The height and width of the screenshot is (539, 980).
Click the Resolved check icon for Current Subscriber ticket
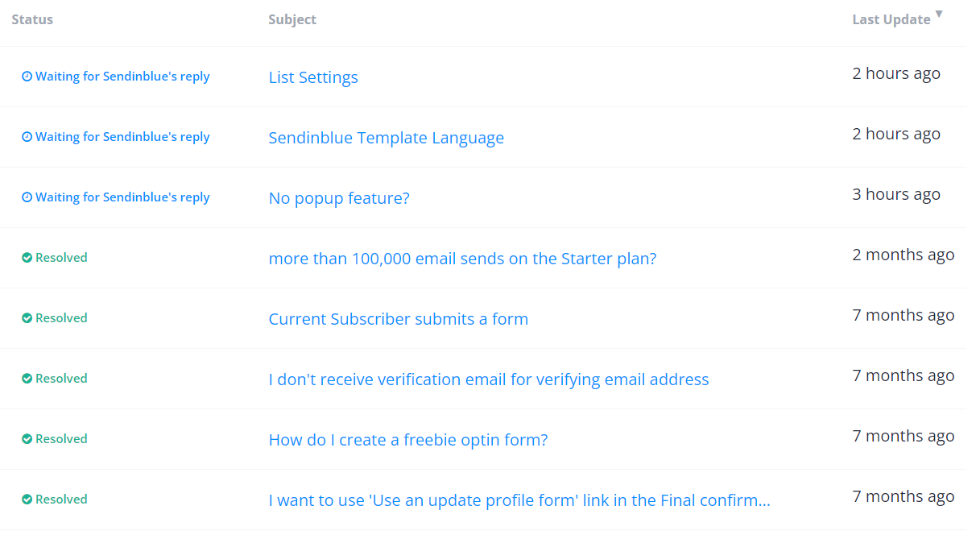27,318
